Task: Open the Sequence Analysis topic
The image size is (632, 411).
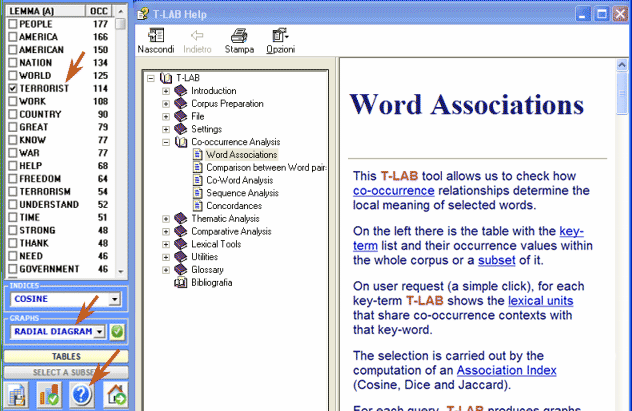Action: 242,193
